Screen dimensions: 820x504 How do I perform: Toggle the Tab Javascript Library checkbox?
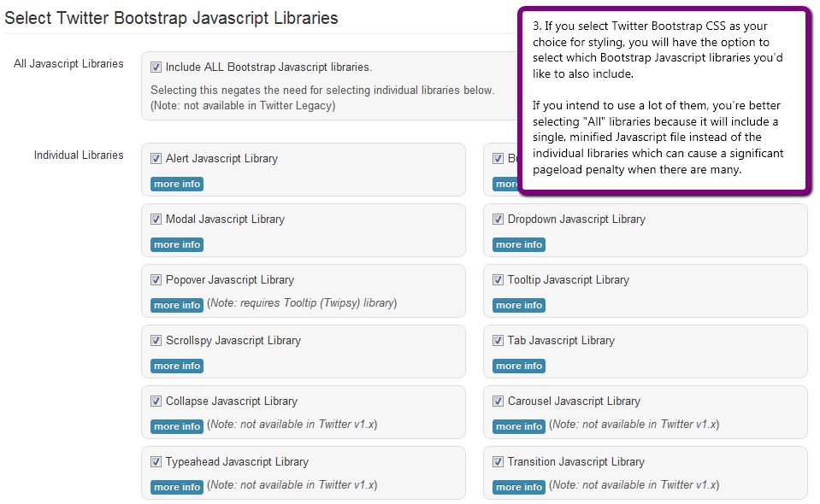tap(498, 340)
